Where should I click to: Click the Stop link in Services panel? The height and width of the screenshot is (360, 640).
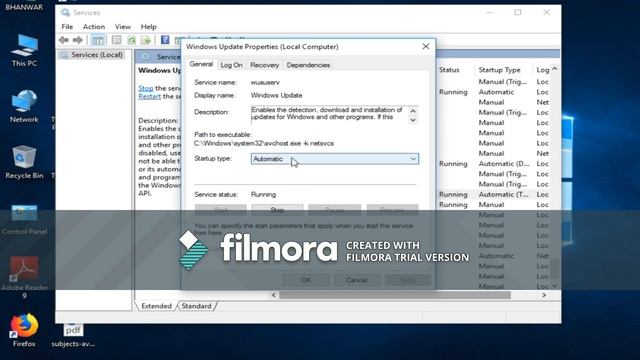pos(146,88)
